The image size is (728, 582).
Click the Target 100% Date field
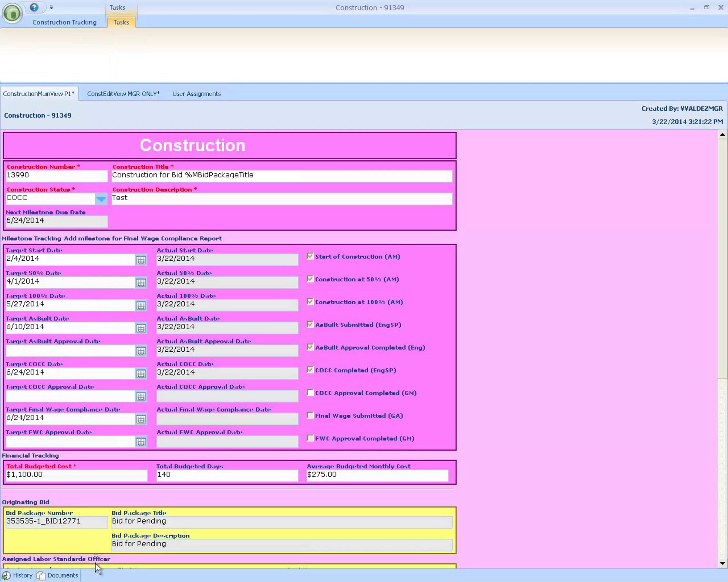click(70, 305)
